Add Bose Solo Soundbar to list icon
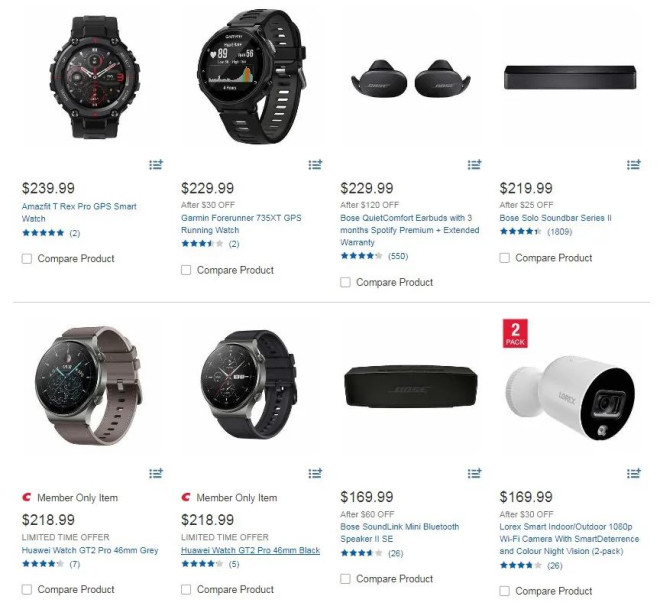Viewport: 660px width, 606px height. pyautogui.click(x=633, y=165)
